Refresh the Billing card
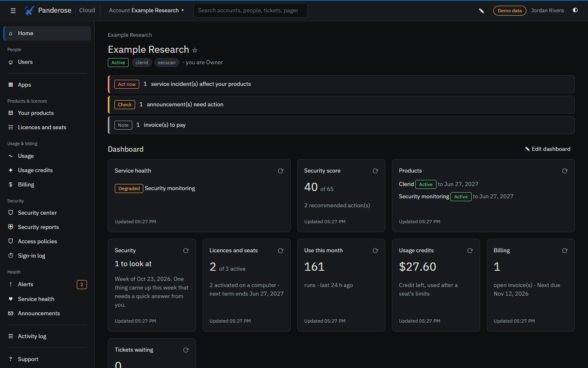 coord(565,251)
